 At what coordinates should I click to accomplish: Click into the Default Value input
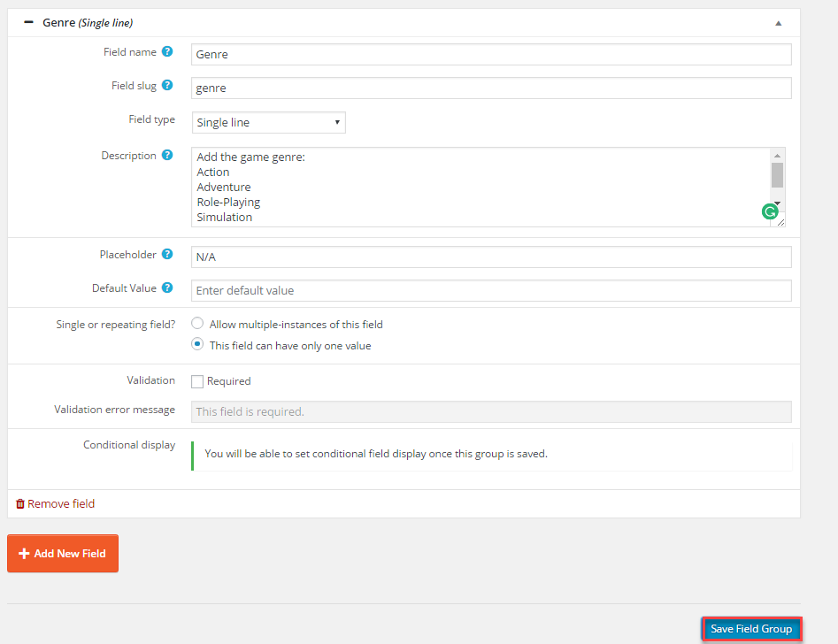tap(491, 290)
